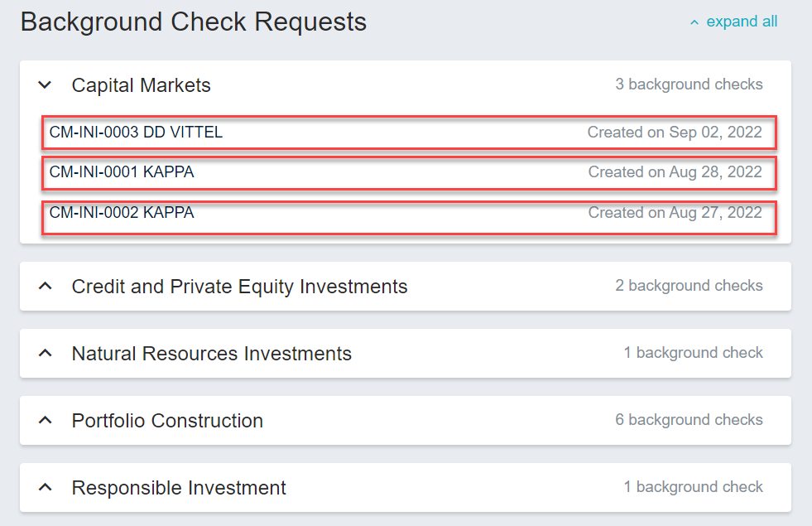Expand Portfolio Construction using its chevron

[46, 420]
